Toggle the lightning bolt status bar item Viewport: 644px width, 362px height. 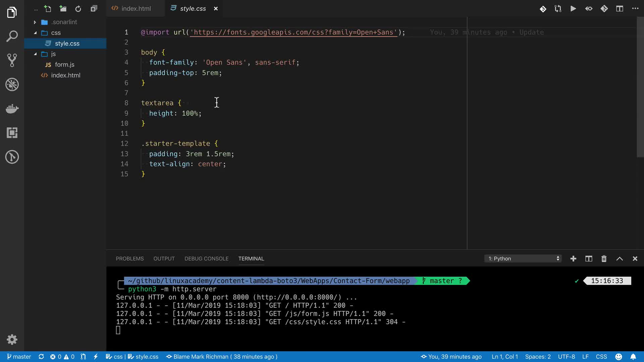pos(96,357)
